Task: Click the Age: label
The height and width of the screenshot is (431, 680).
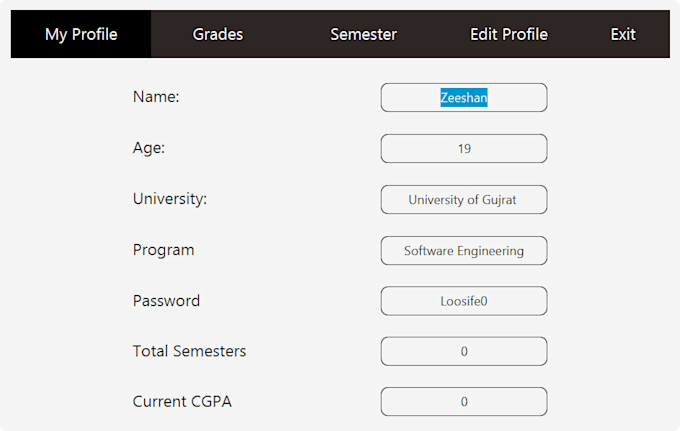Action: [x=149, y=148]
